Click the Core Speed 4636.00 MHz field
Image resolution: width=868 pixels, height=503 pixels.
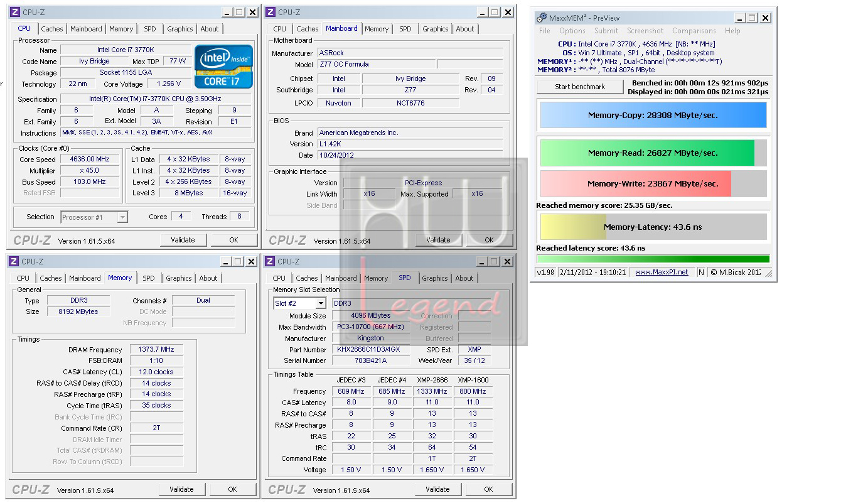click(x=90, y=160)
